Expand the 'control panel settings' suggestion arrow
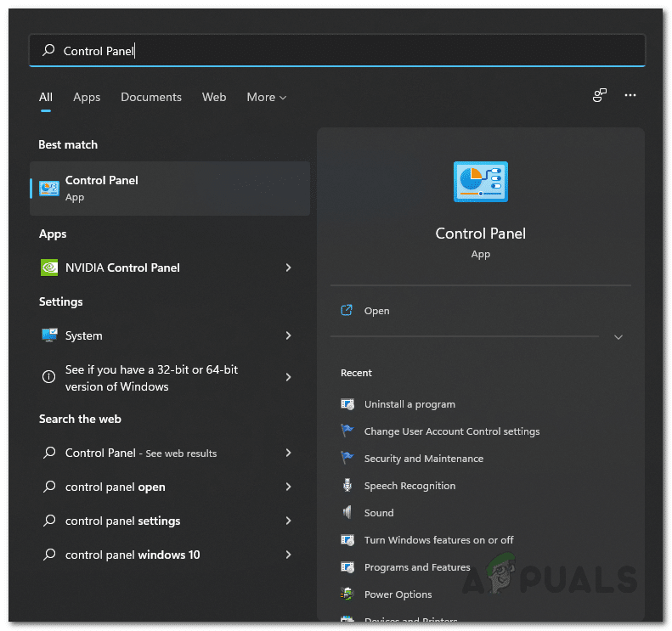Viewport: 672px width, 631px height. [289, 521]
